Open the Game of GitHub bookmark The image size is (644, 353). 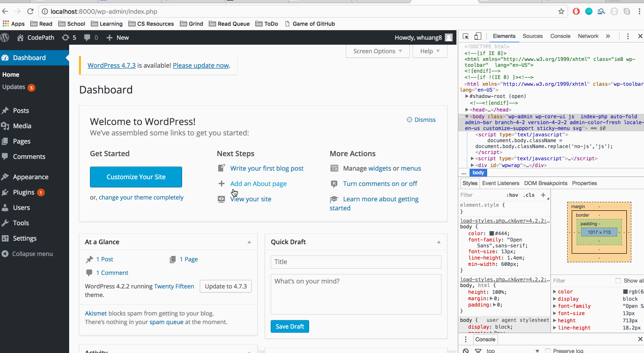(x=310, y=24)
